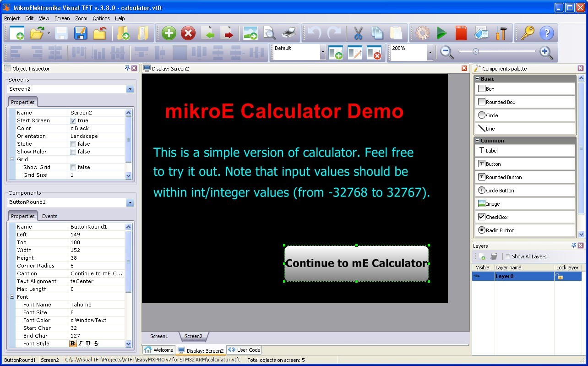Open help with the question mark icon
Viewport: 588px width, 366px height.
pyautogui.click(x=546, y=33)
